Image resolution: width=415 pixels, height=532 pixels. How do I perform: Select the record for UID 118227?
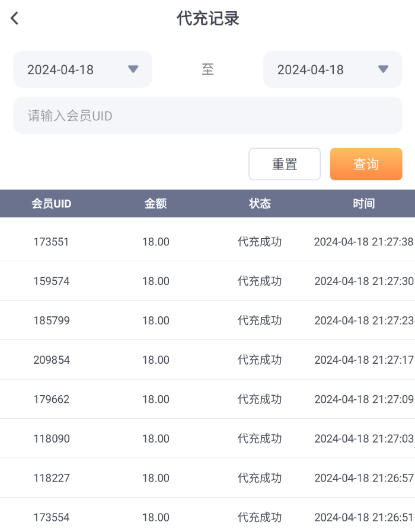coord(51,478)
